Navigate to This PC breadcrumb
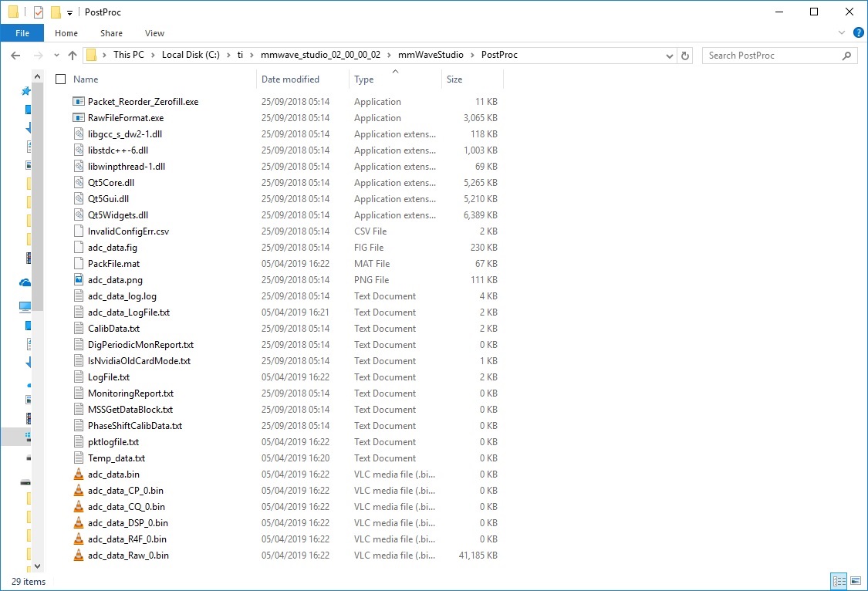 coord(128,55)
